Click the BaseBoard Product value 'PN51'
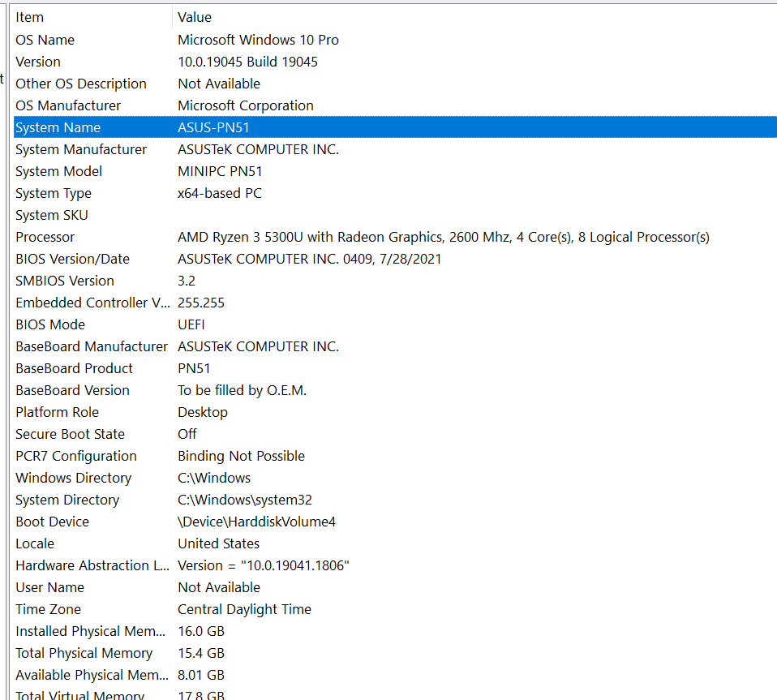 coord(195,368)
